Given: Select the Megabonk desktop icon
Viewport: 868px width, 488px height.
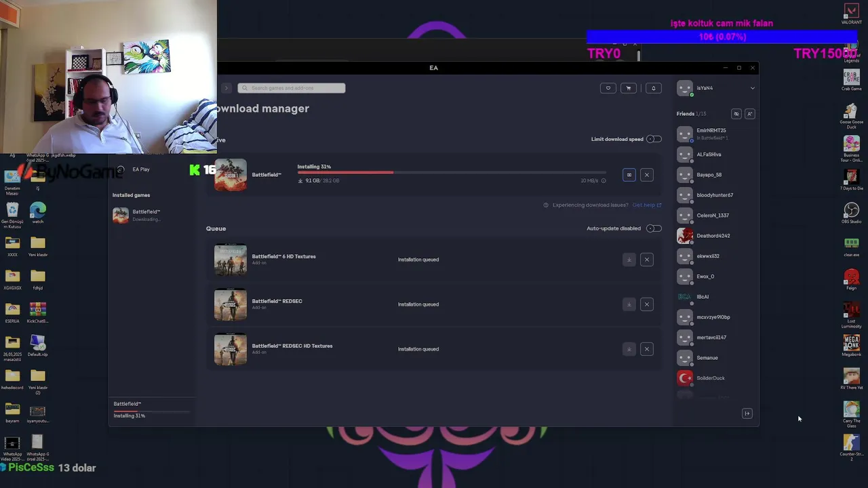Looking at the screenshot, I should tap(851, 345).
